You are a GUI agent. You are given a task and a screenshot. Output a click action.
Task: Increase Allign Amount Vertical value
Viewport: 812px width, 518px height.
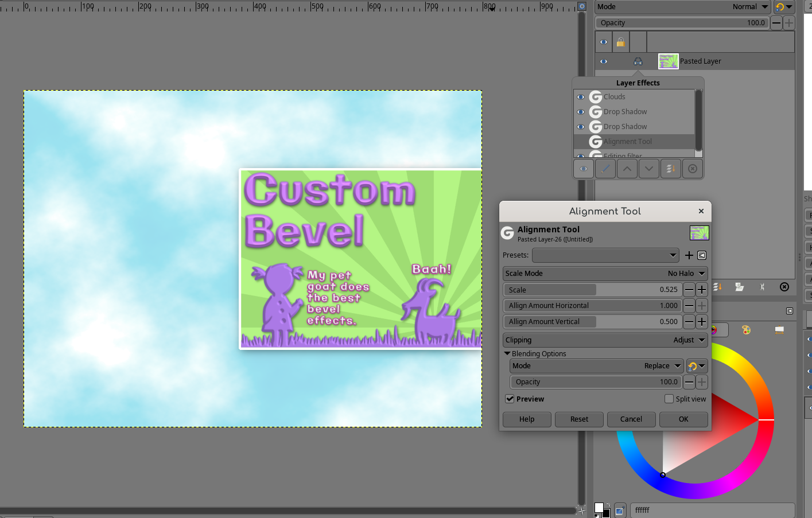click(701, 322)
